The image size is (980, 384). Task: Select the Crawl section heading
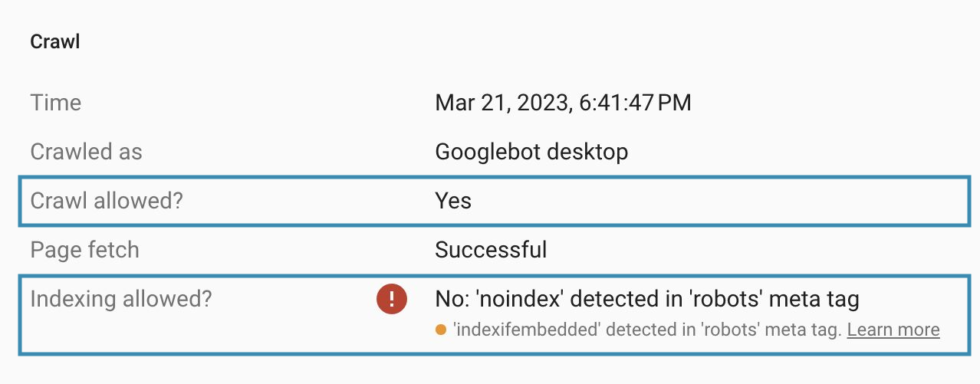55,41
